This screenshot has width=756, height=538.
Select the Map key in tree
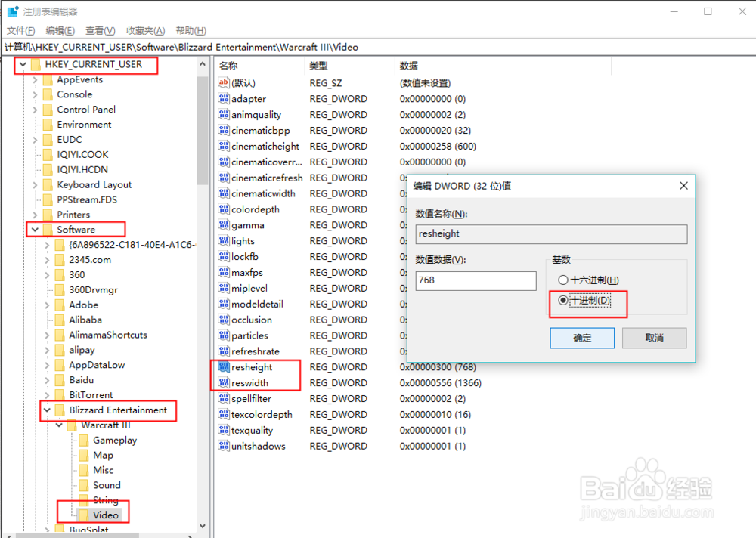tap(103, 455)
